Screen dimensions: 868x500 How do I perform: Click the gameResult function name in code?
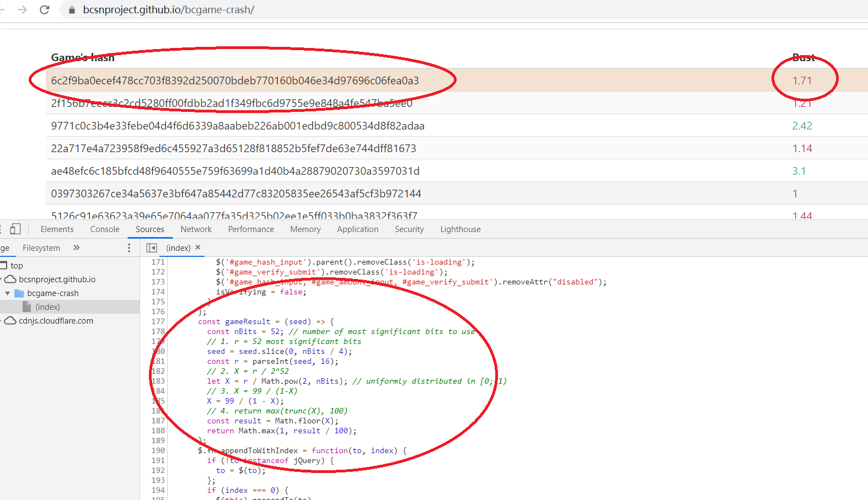click(248, 321)
